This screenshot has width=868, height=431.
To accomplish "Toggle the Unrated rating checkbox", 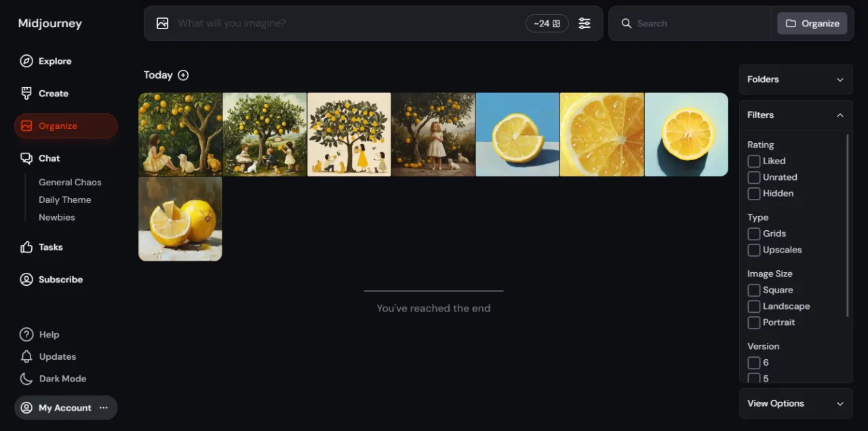I will point(754,177).
